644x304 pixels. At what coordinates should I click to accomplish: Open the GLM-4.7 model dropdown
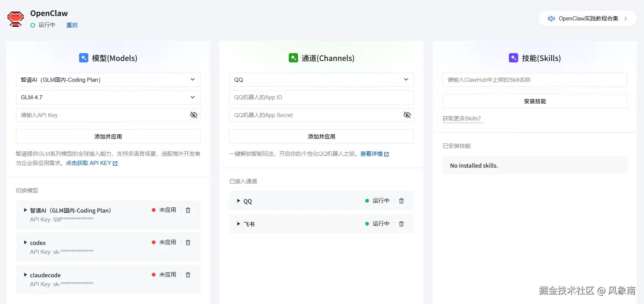pos(108,97)
